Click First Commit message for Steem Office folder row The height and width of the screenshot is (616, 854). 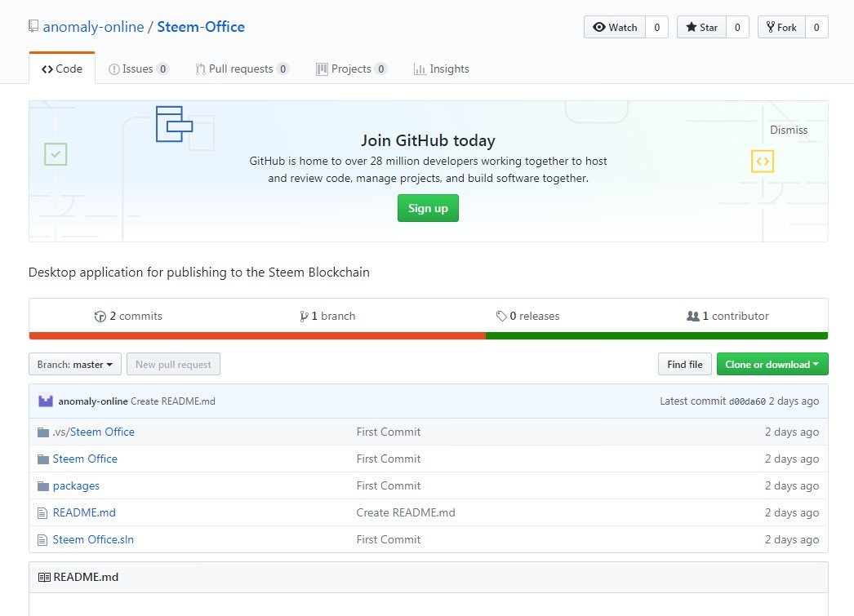[389, 459]
